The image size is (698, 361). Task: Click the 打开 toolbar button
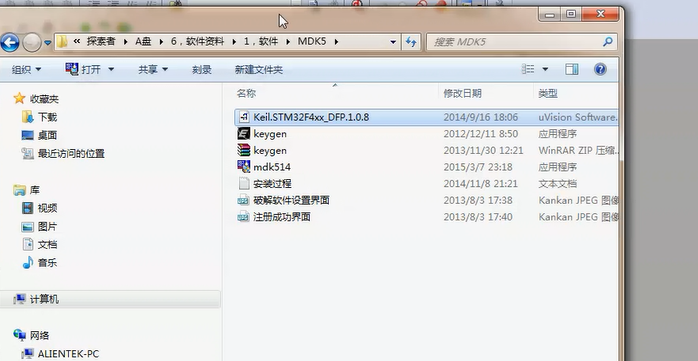(84, 69)
